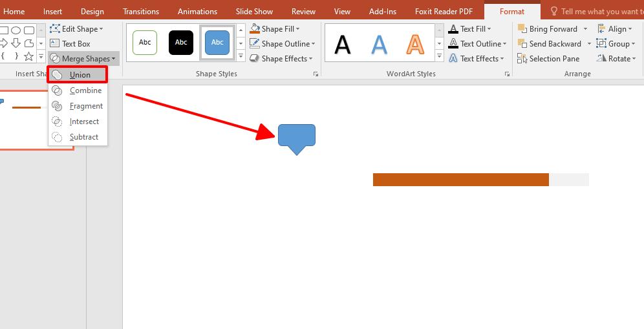
Task: Open the Animations tab
Action: point(198,12)
